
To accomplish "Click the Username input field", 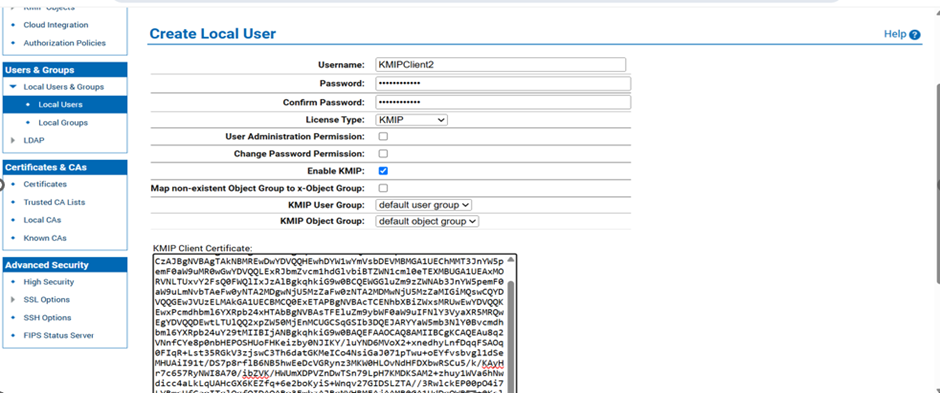I will pos(501,65).
